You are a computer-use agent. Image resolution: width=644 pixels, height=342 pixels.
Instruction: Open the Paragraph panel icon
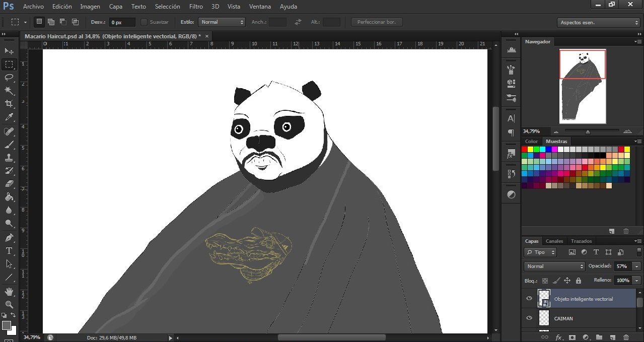pos(511,132)
